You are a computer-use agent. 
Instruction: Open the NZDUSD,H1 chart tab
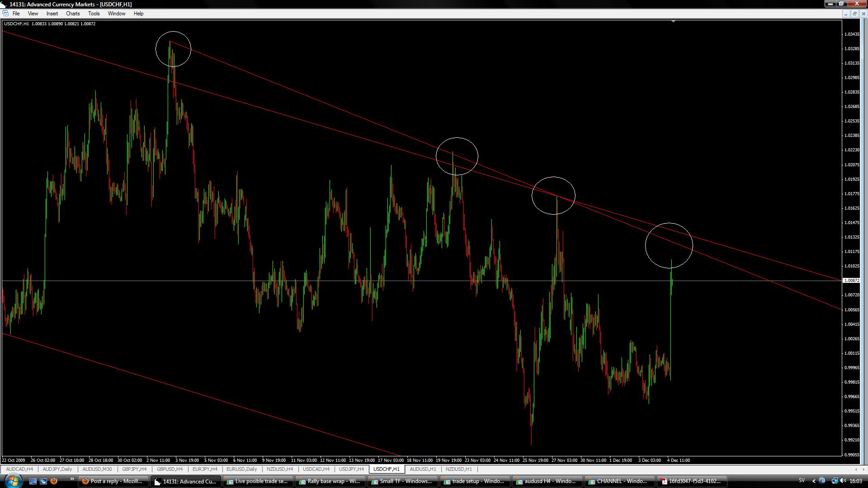(458, 469)
